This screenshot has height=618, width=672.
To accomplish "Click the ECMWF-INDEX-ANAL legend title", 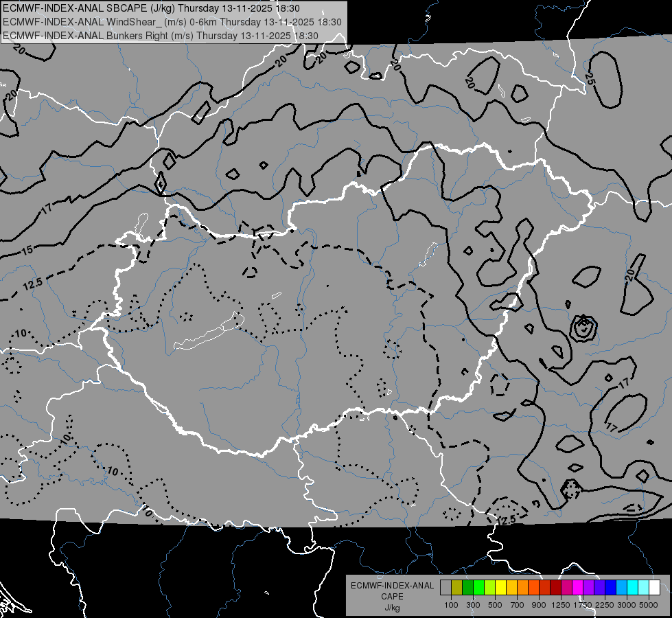I will pyautogui.click(x=392, y=586).
